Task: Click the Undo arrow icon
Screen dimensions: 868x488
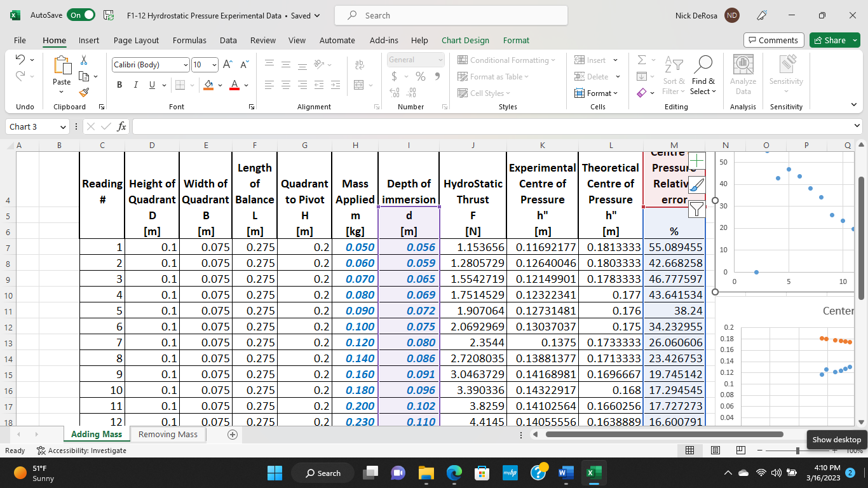Action: pyautogui.click(x=20, y=60)
